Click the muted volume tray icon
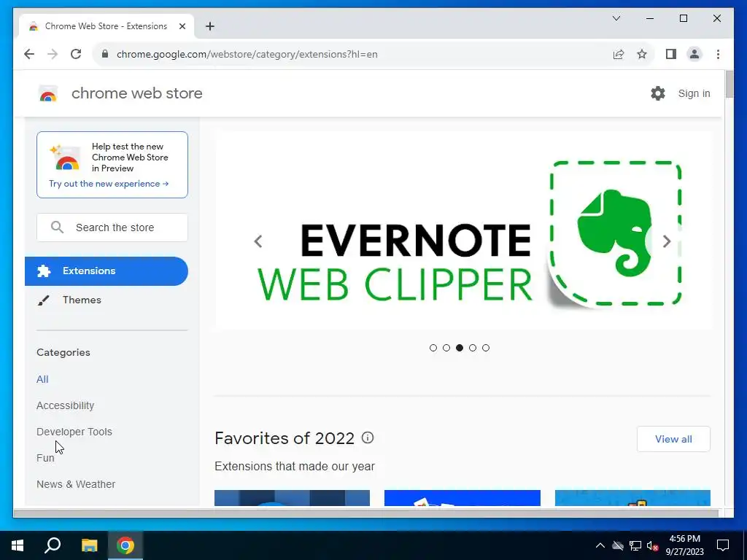This screenshot has height=560, width=747. tap(652, 545)
